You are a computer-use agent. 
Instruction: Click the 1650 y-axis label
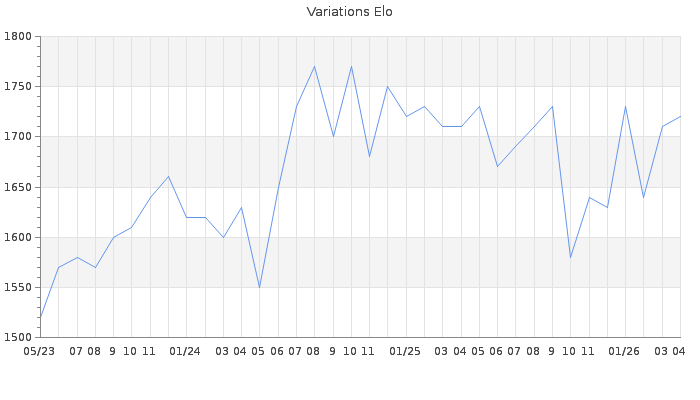click(17, 187)
